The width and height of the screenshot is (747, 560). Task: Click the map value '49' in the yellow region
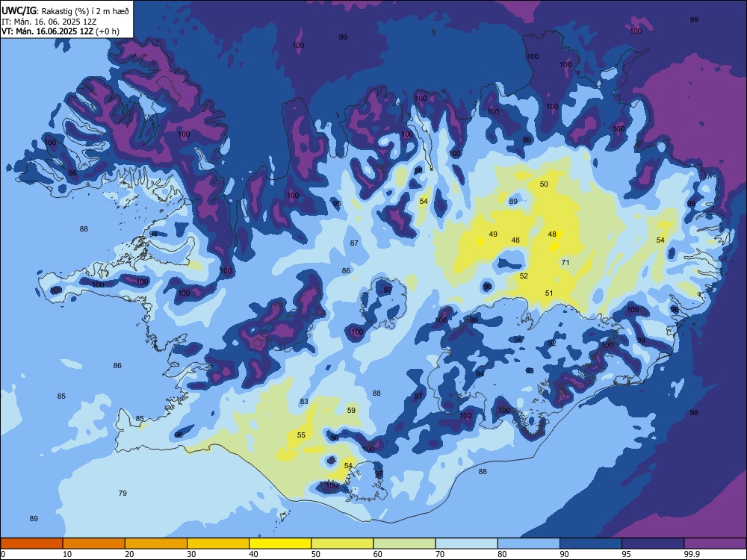(x=493, y=234)
